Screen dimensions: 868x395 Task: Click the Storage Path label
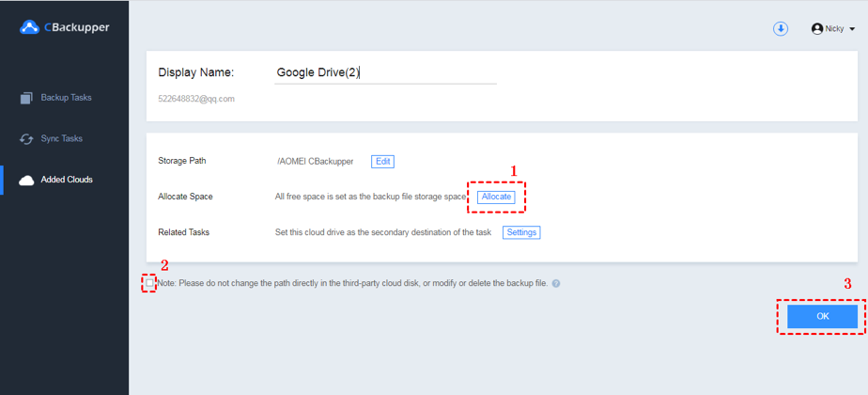tap(182, 161)
